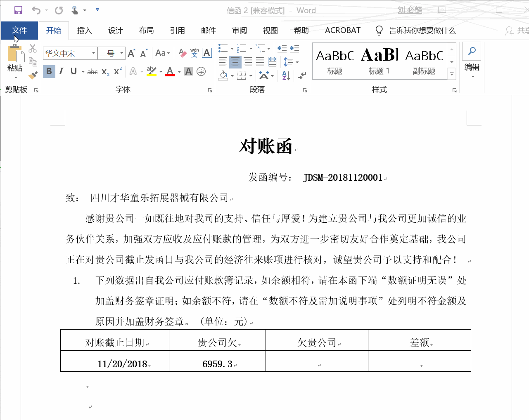This screenshot has height=420, width=529.
Task: Toggle show/hide paragraph marks
Action: click(302, 76)
